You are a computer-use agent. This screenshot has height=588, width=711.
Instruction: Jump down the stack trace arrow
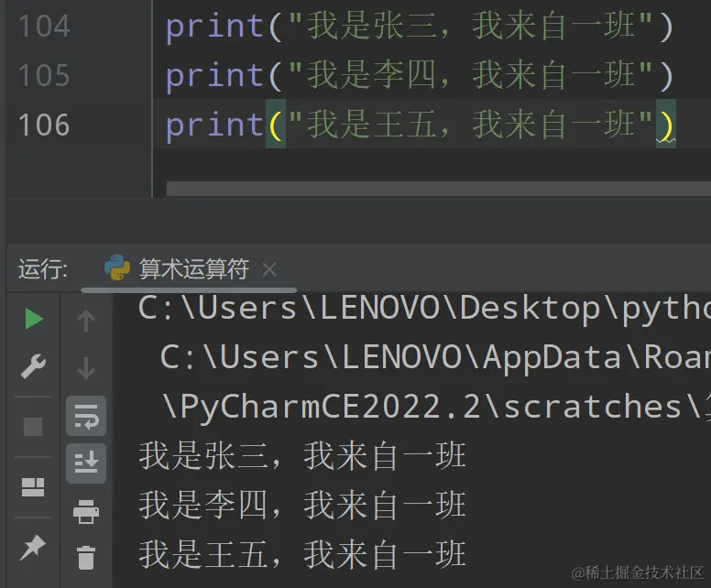[x=86, y=367]
